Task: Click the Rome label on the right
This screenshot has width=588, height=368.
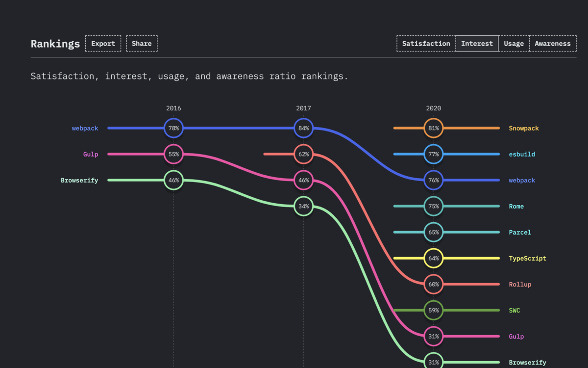Action: tap(516, 206)
